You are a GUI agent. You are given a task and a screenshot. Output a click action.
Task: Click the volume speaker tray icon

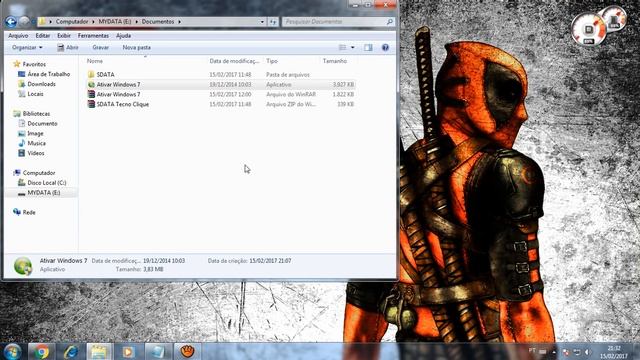[x=587, y=351]
